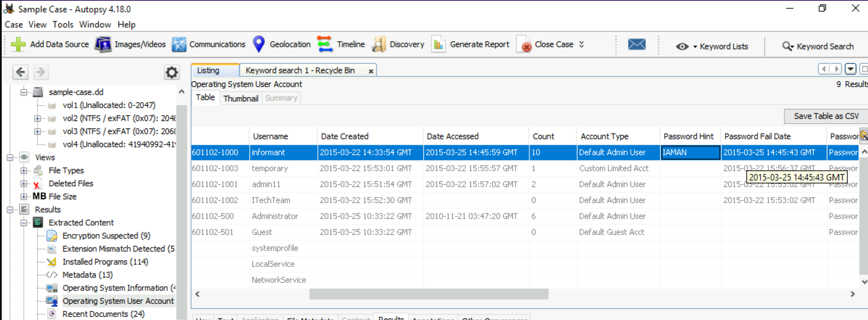The height and width of the screenshot is (320, 868).
Task: Open the Images/Videos gallery
Action: (130, 44)
